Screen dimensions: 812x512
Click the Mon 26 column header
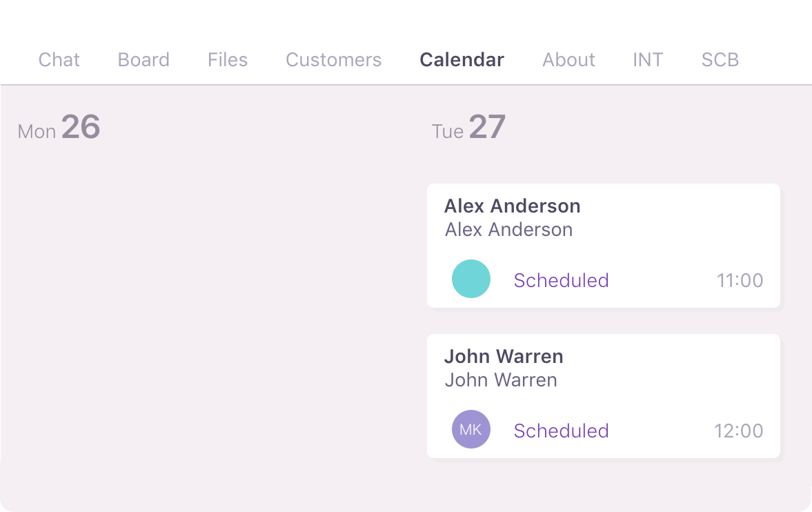[58, 130]
